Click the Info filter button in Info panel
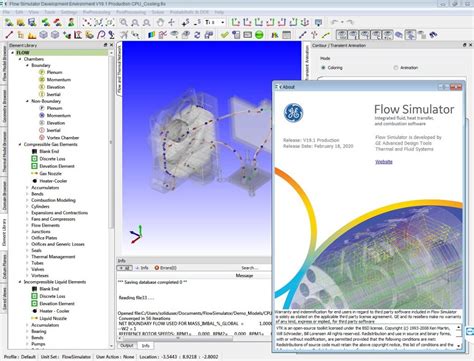This screenshot has height=361, width=474. point(142,268)
